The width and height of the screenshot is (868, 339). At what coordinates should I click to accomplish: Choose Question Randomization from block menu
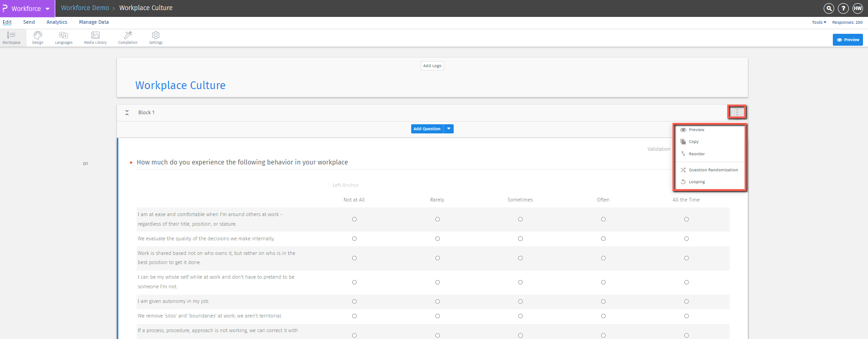point(713,170)
